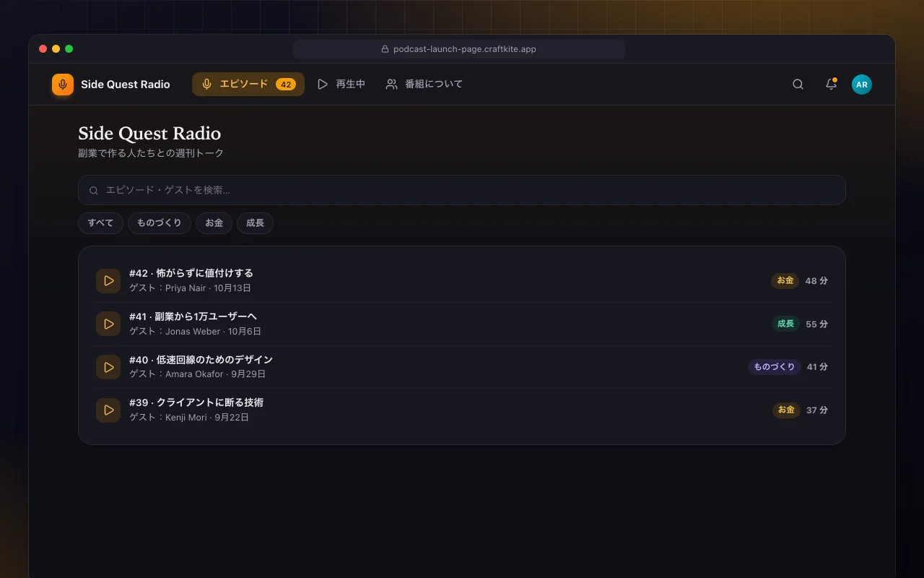The height and width of the screenshot is (578, 924).
Task: Click guest line ゲスト：Jonas Weber · 10月6日
Action: [195, 332]
